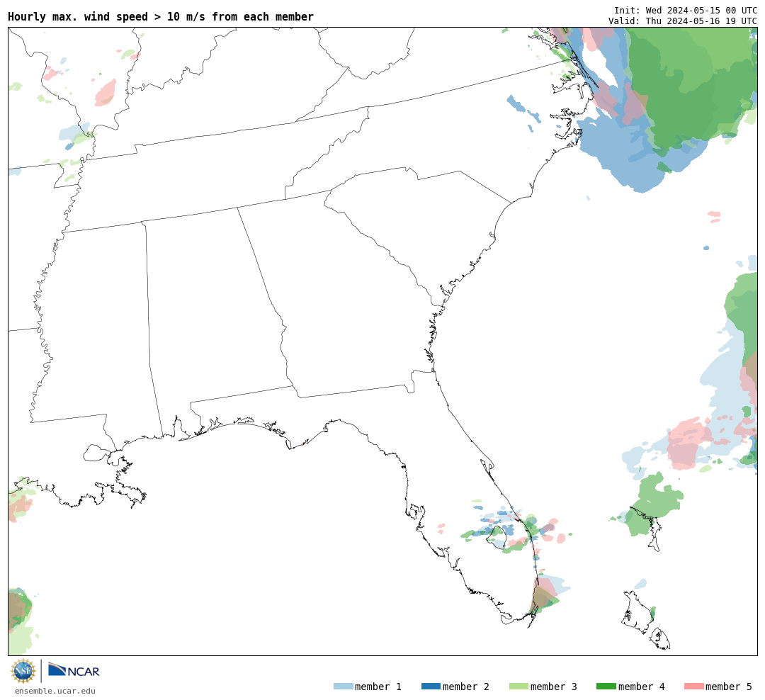The image size is (765, 700).
Task: Select the 'member 4' legend label
Action: click(x=641, y=687)
